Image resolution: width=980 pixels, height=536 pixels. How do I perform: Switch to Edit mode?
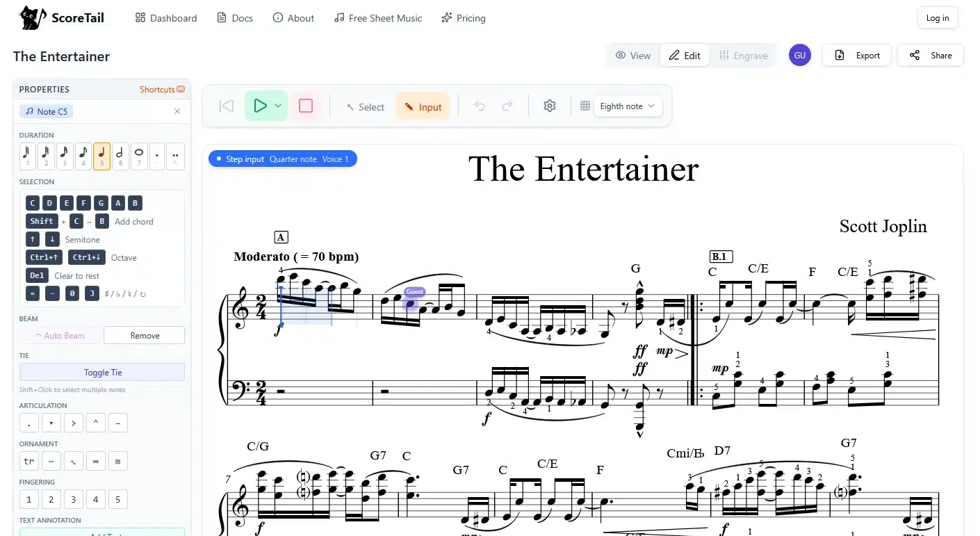tap(685, 56)
